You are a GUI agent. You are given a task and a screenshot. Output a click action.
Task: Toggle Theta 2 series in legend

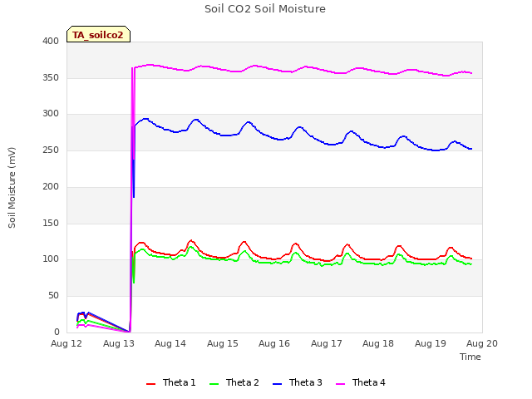point(234,382)
